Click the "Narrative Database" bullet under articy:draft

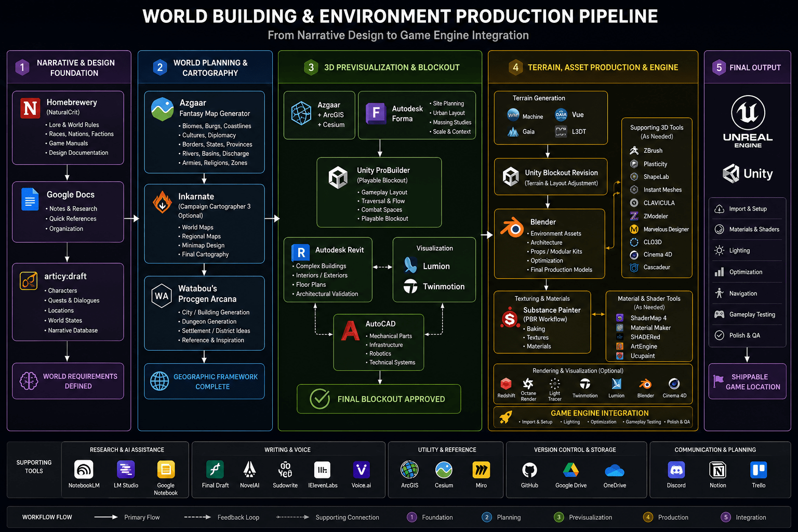pos(73,330)
